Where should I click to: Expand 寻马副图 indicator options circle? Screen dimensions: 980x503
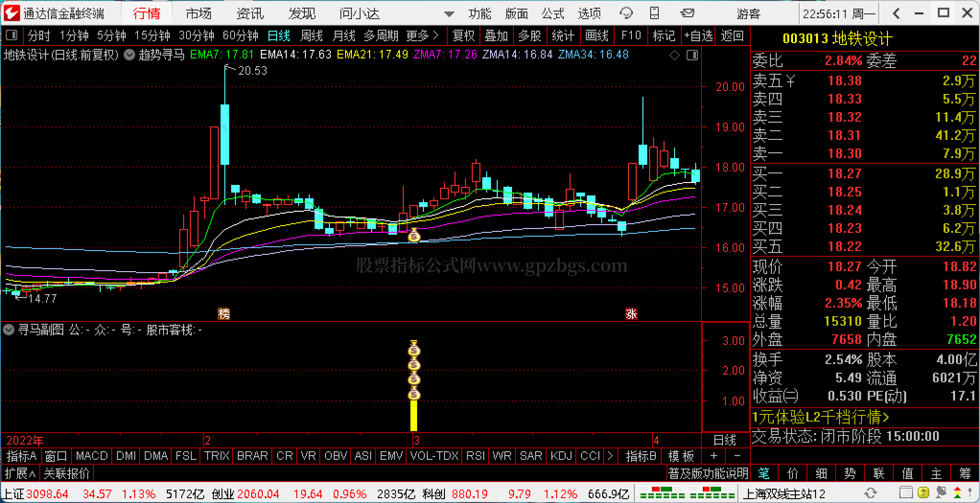tap(8, 330)
